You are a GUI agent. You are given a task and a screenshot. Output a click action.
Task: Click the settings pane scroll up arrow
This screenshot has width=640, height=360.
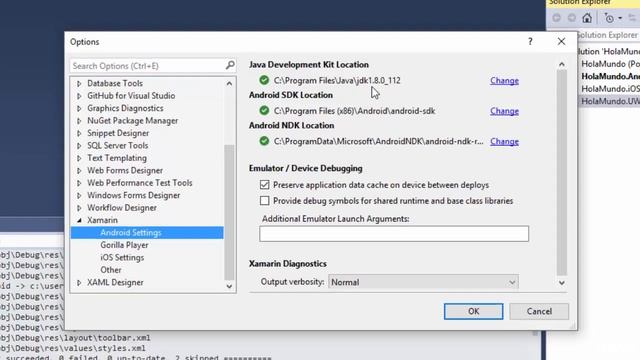pos(562,64)
